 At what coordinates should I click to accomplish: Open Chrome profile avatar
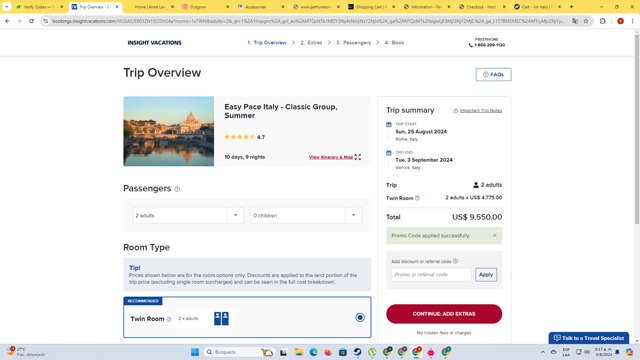620,21
